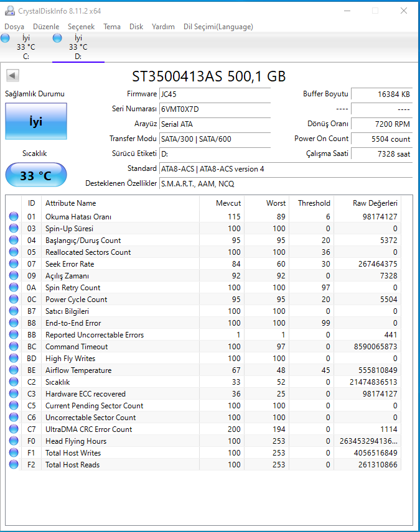Click status orb for Sıcaklık attribute row
Image resolution: width=420 pixels, height=532 pixels.
point(14,382)
